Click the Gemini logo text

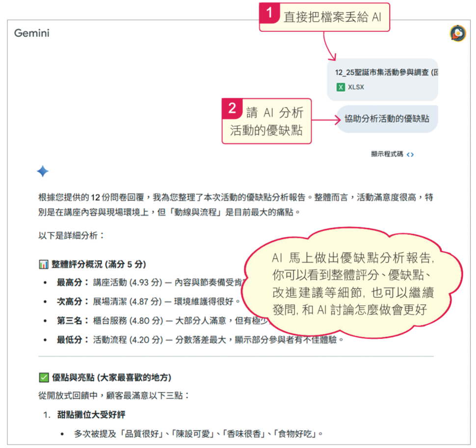point(31,33)
